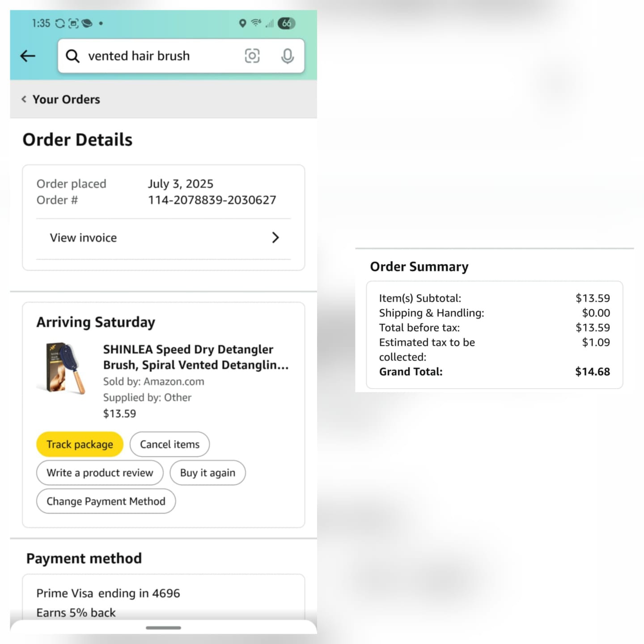The image size is (644, 644).
Task: Tap Write a product review
Action: click(100, 473)
